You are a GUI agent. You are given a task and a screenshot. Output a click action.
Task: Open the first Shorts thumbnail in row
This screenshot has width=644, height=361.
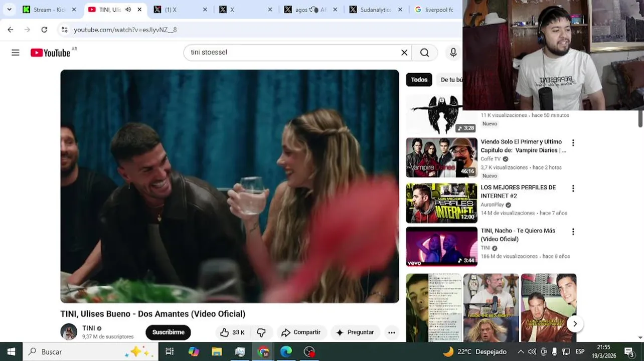click(434, 307)
